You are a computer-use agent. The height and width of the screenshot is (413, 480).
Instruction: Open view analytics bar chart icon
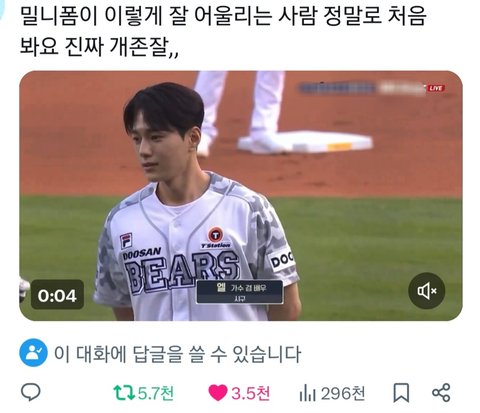(307, 393)
